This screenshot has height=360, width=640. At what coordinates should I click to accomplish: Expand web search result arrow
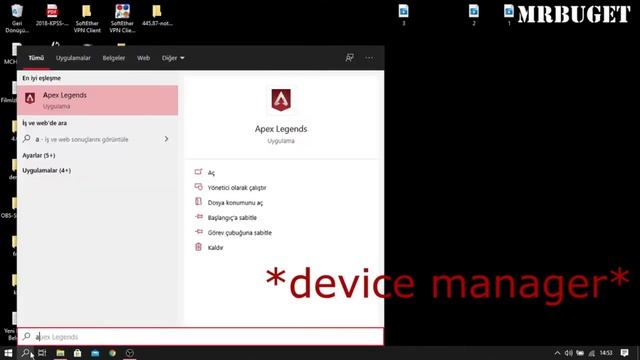[166, 139]
